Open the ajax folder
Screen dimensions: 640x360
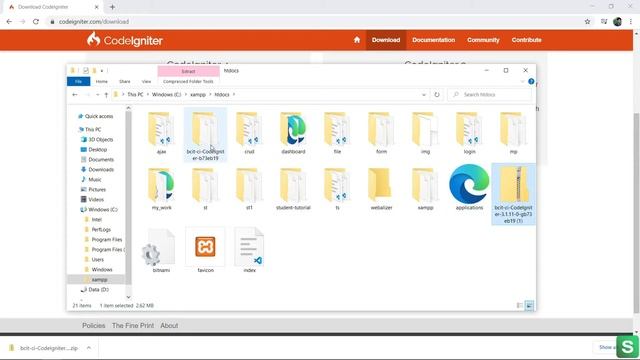coord(161,133)
